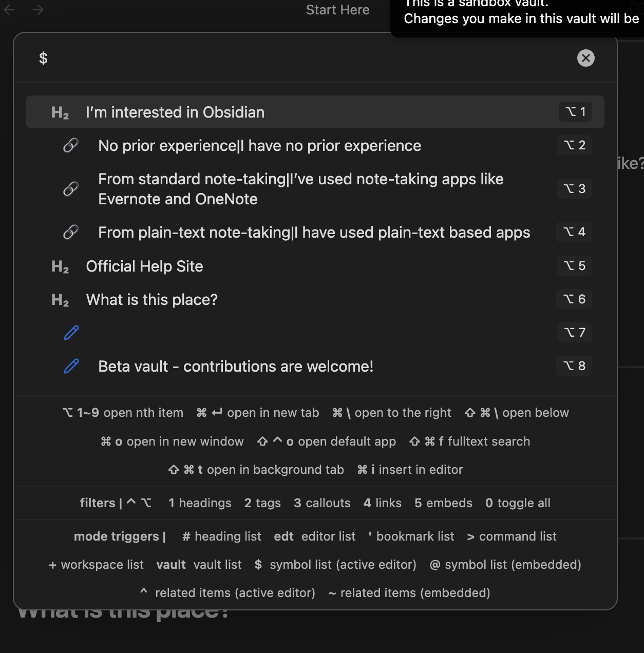
Task: Click the pencil icon of the empty callout
Action: pyautogui.click(x=71, y=333)
